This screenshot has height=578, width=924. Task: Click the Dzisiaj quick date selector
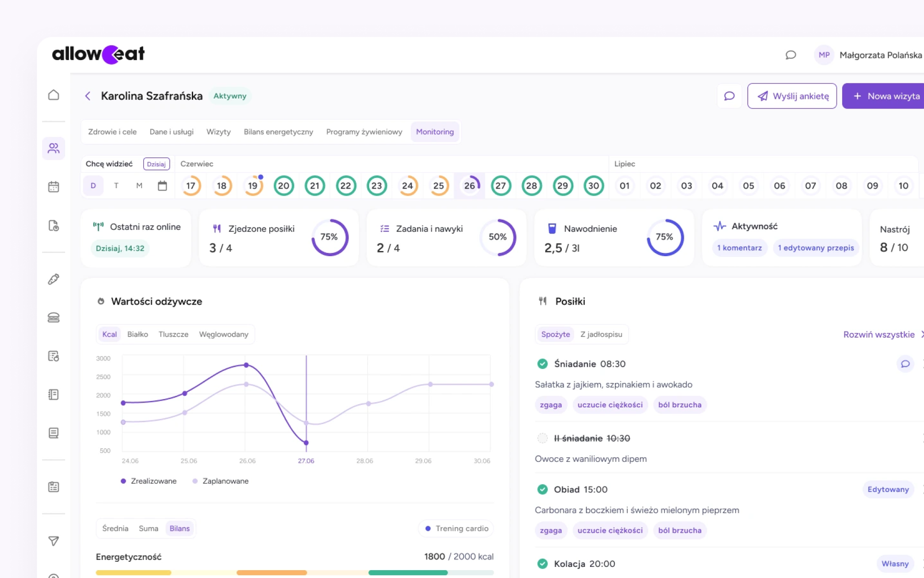(157, 164)
